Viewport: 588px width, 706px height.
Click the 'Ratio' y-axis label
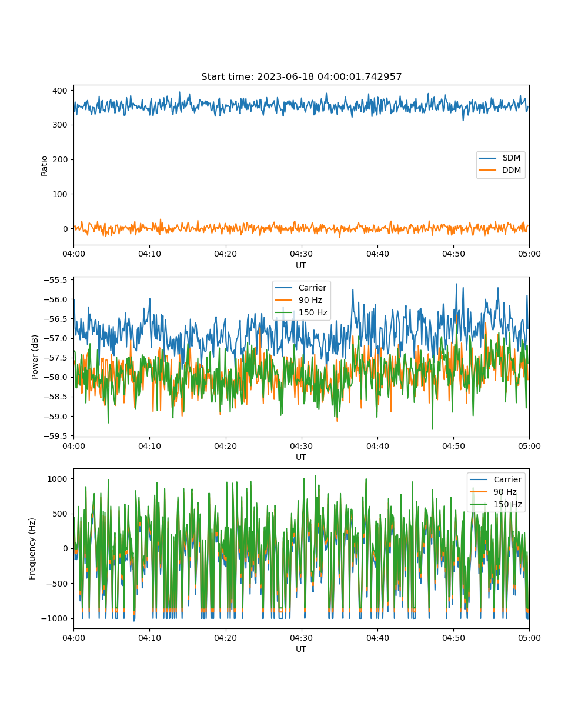[x=45, y=165]
